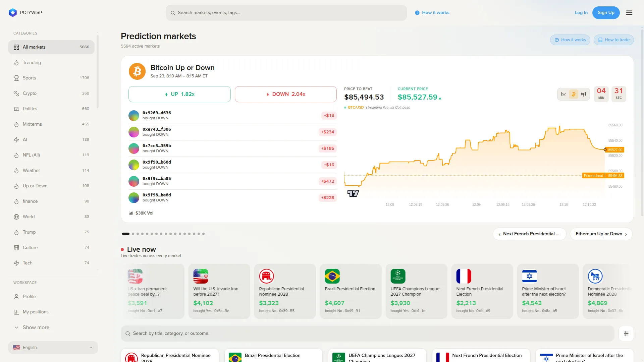Click the avatar of trader 0x9269…d636

[134, 116]
